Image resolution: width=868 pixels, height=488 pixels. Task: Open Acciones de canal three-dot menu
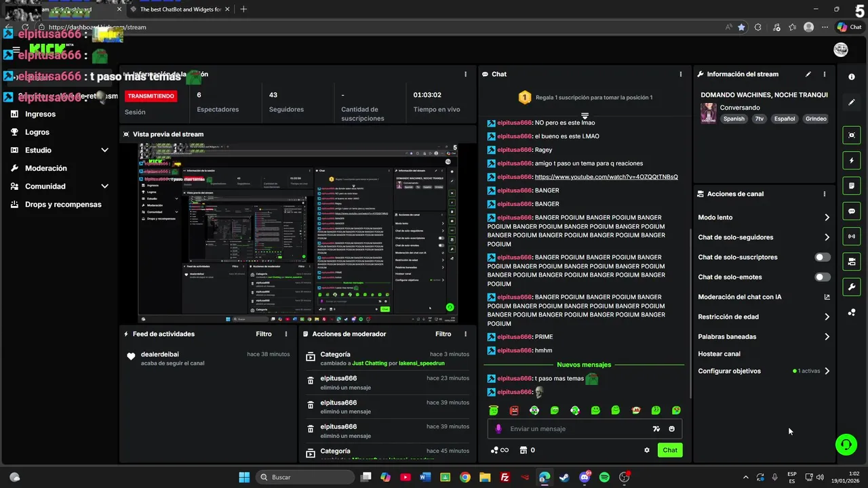pyautogui.click(x=825, y=194)
